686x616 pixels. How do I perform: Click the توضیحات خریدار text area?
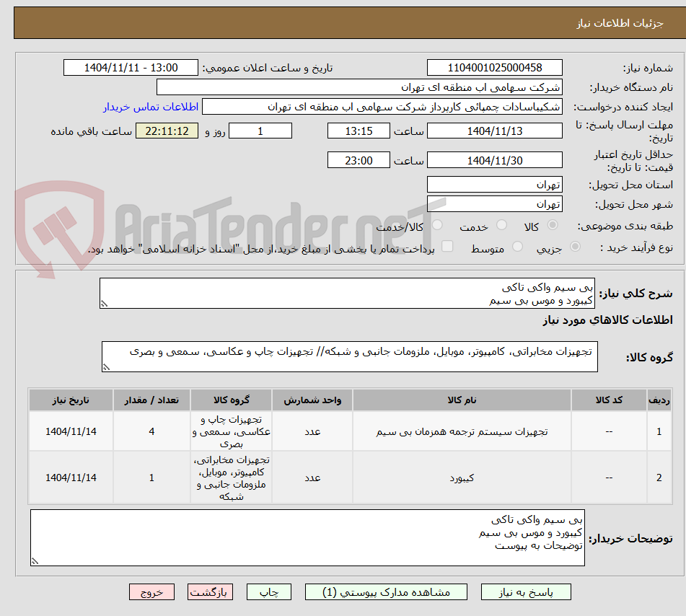[307, 537]
